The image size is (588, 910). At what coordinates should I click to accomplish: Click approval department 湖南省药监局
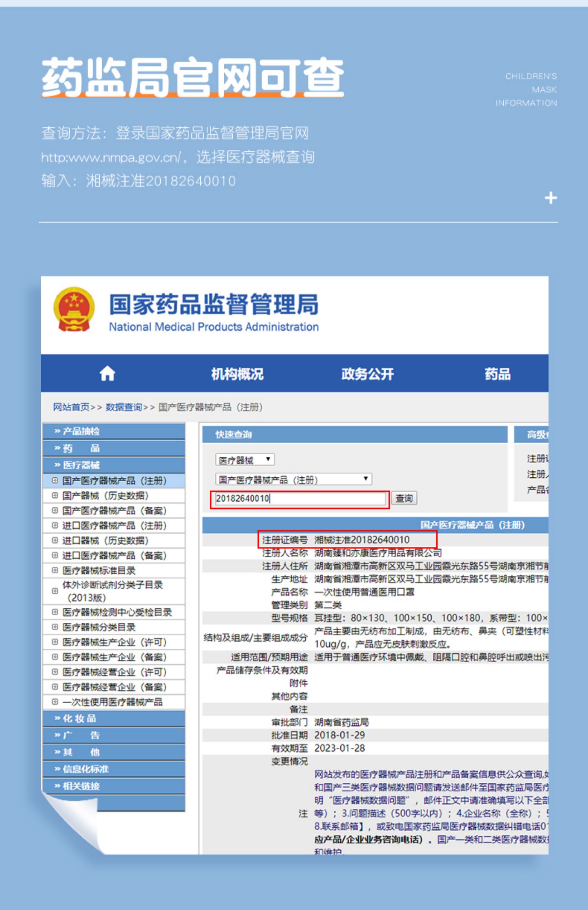coord(341,722)
